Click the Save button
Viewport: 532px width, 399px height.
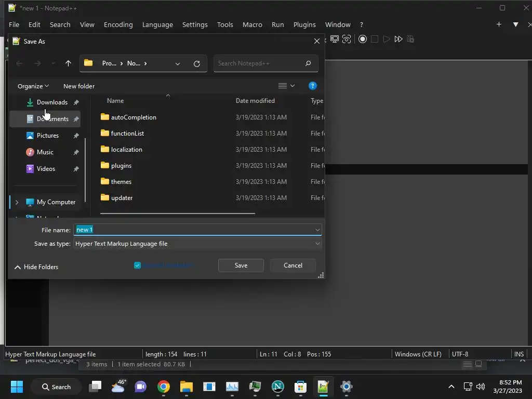point(241,265)
